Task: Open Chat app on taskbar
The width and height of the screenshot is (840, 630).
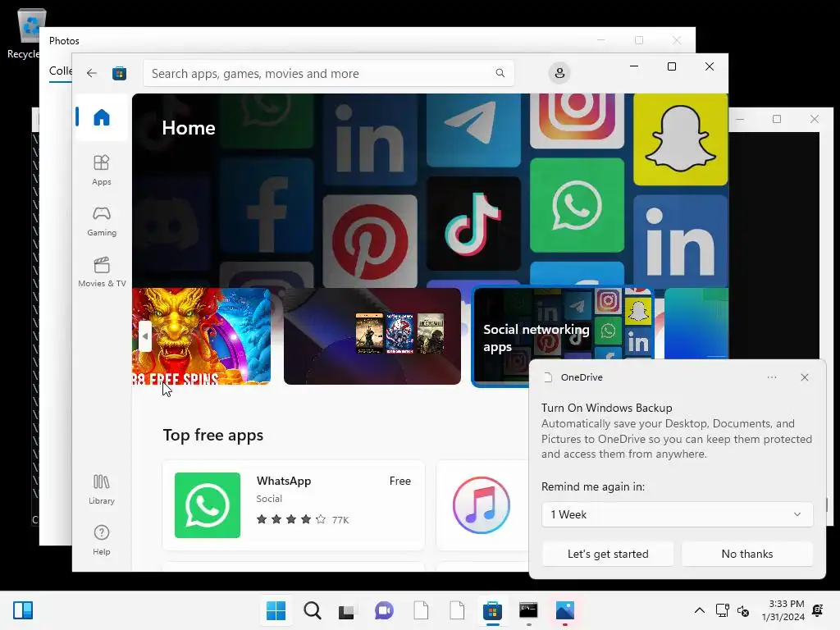Action: click(384, 610)
